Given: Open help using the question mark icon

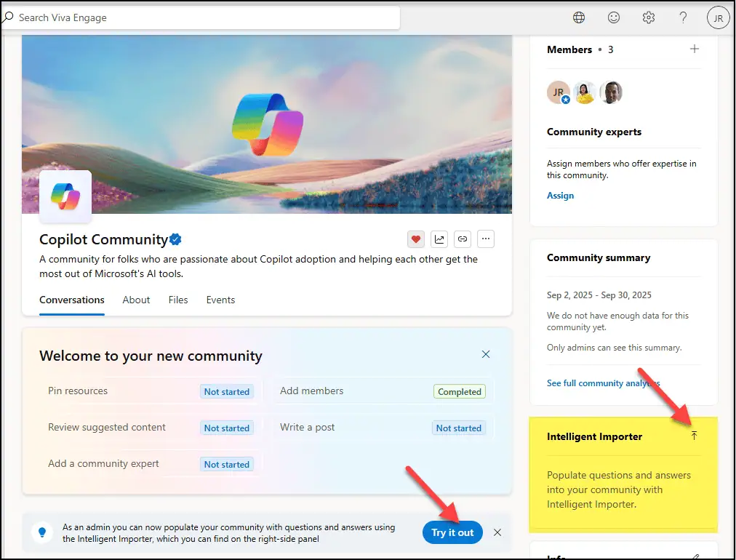Looking at the screenshot, I should tap(683, 17).
